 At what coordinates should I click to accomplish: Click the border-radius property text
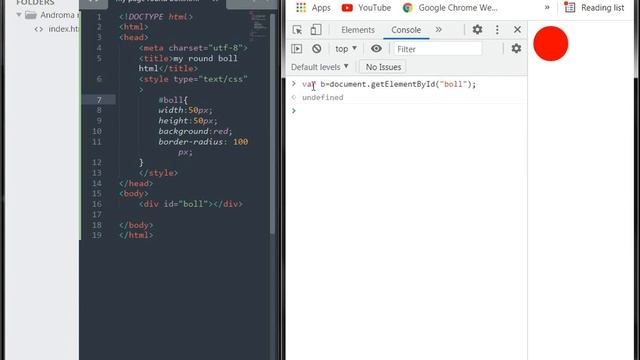[x=191, y=142]
